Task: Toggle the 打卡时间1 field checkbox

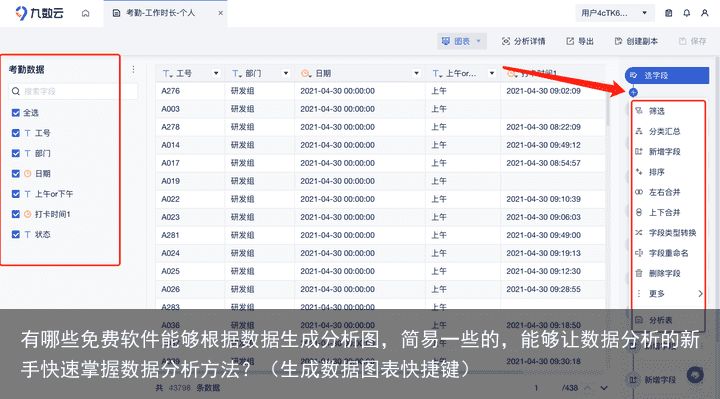Action: pos(16,214)
